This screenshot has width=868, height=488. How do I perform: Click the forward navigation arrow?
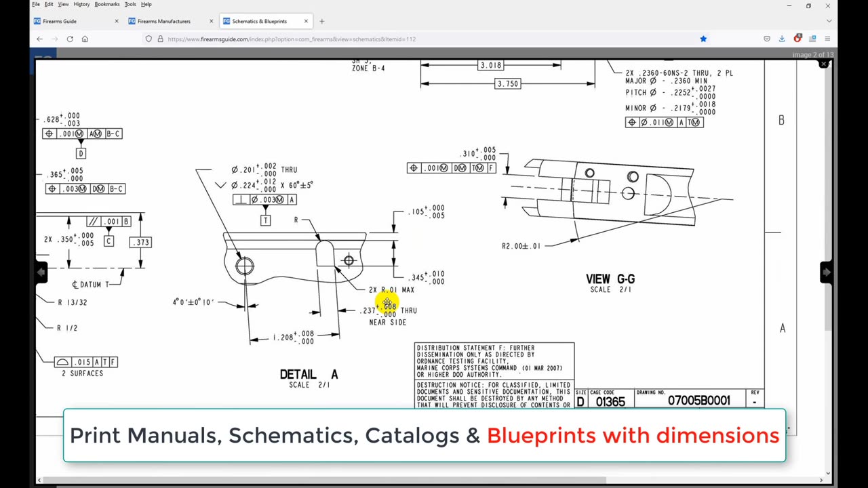click(54, 39)
